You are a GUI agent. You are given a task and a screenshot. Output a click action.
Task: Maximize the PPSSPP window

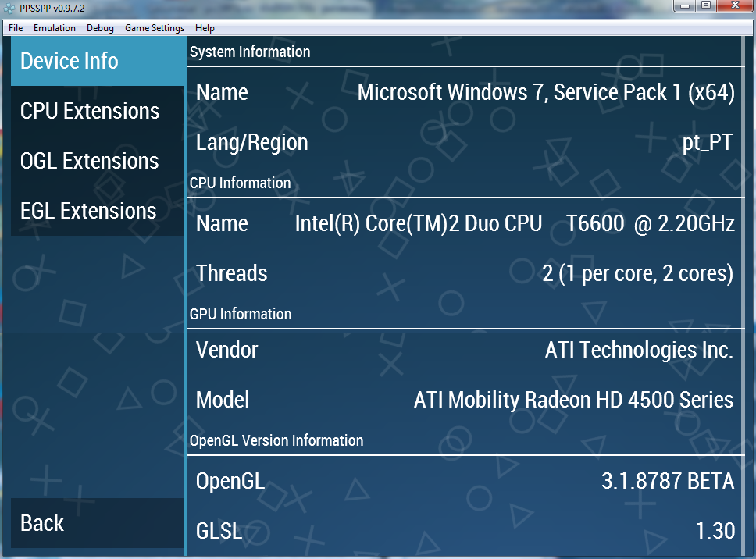point(706,6)
